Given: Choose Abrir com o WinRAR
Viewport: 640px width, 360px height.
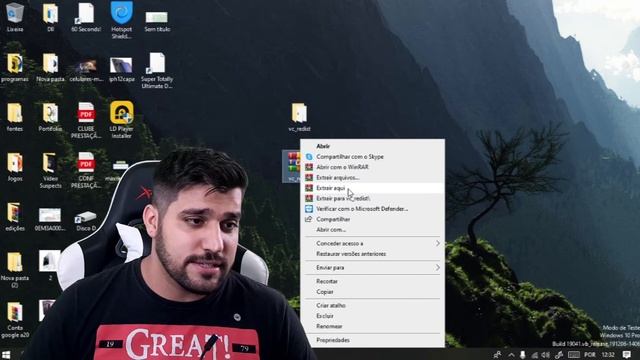Looking at the screenshot, I should coord(373,167).
